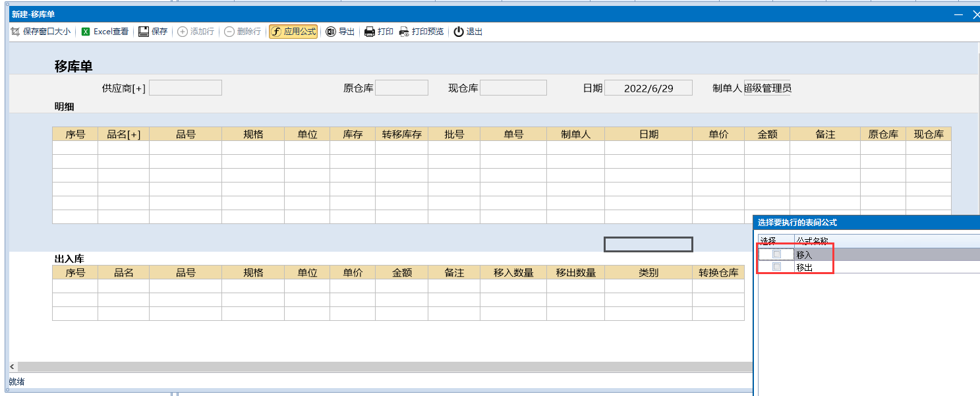Open Excel查看 from the toolbar

pos(86,32)
